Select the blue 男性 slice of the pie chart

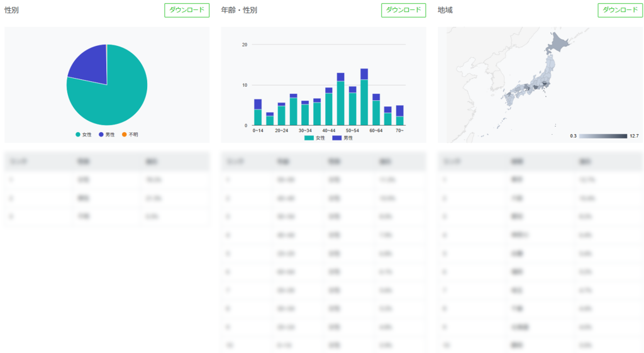(90, 63)
